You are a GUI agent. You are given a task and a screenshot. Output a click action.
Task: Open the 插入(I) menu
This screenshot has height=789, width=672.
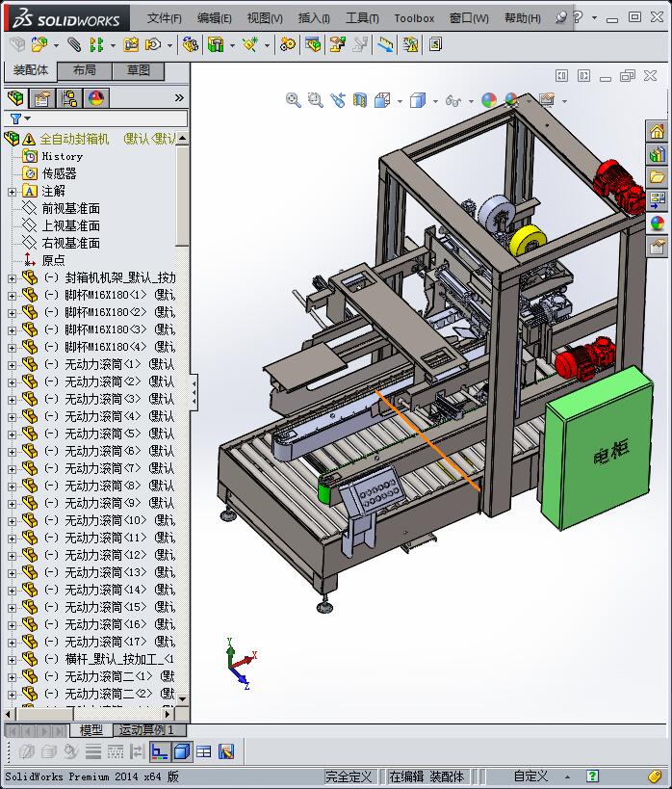pyautogui.click(x=314, y=18)
